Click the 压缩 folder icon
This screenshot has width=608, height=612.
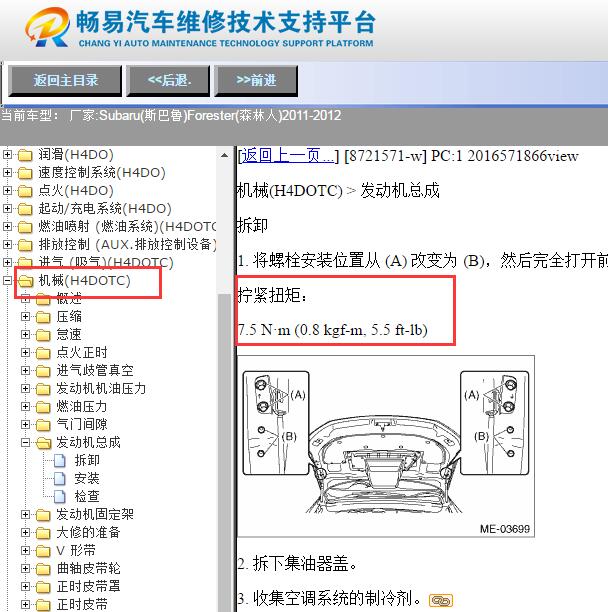point(43,317)
